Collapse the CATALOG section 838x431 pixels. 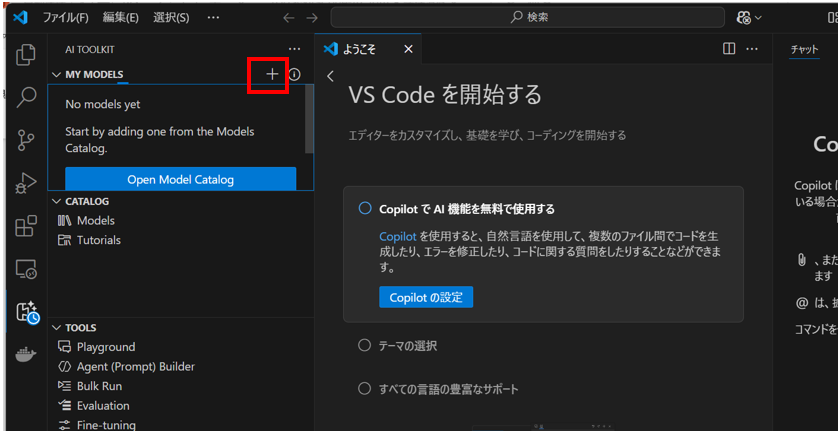(x=57, y=202)
